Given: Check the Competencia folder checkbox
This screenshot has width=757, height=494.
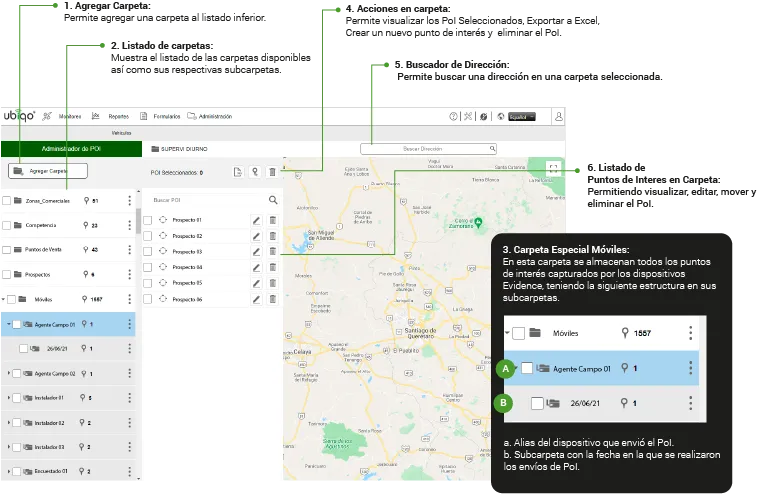Looking at the screenshot, I should click(x=6, y=225).
